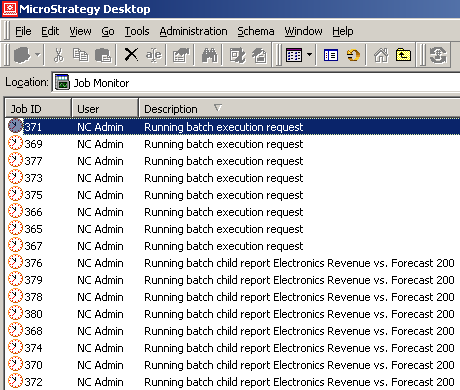Click the description of job 371
This screenshot has width=460, height=390.
pyautogui.click(x=224, y=127)
